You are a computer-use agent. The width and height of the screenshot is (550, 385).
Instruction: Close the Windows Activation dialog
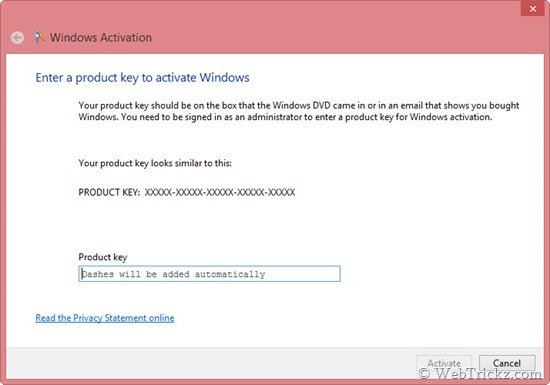point(532,8)
